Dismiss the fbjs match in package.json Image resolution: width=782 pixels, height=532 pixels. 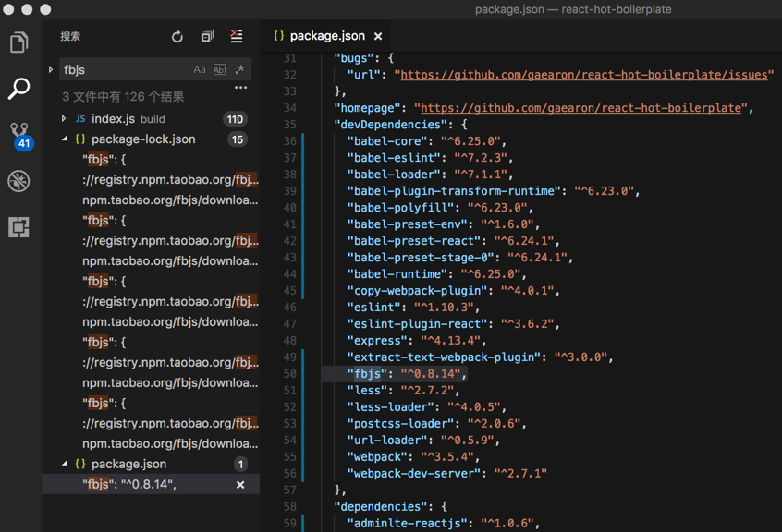240,485
